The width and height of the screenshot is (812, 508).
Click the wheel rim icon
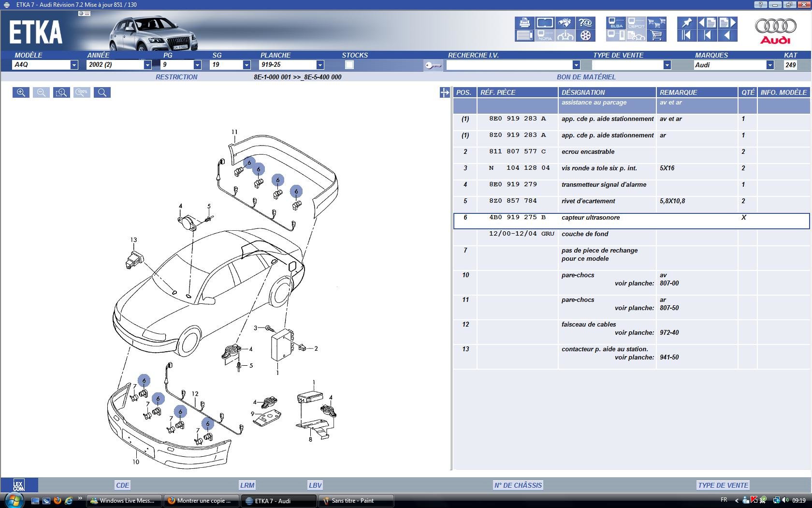pyautogui.click(x=585, y=35)
